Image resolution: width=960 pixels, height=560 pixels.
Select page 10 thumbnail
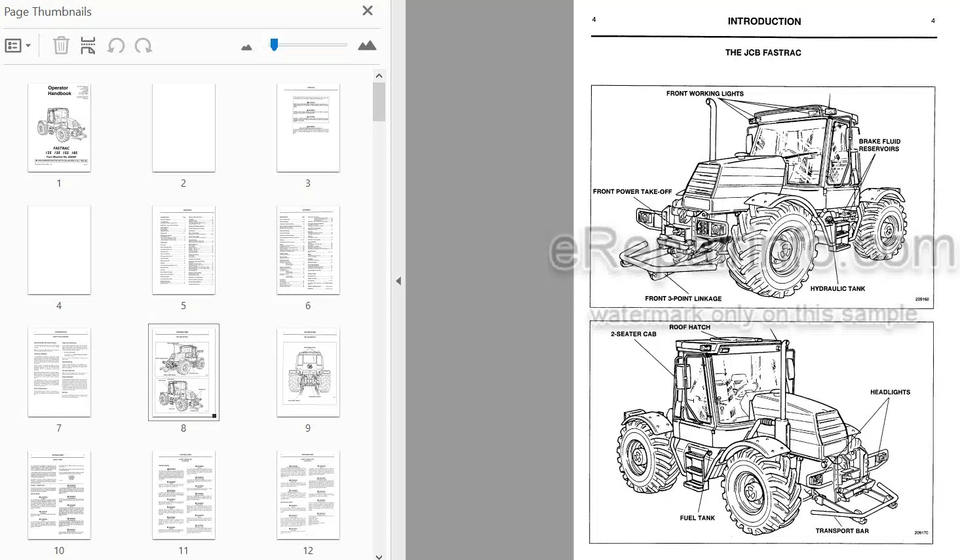(x=59, y=495)
